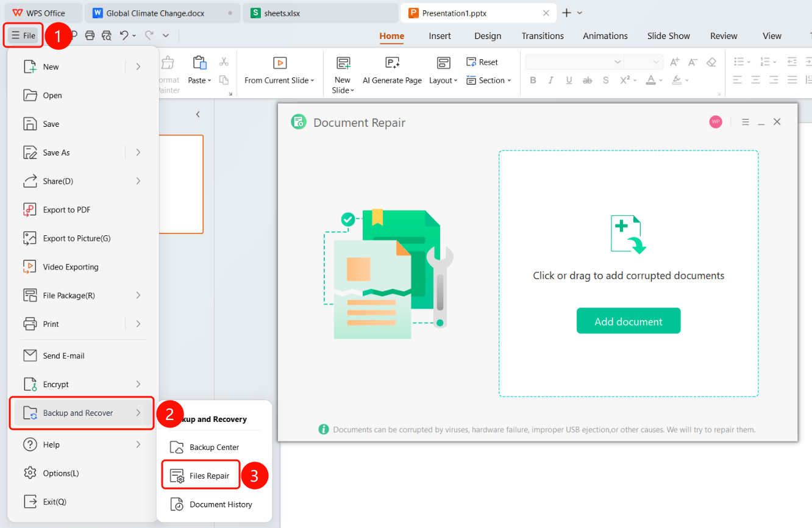This screenshot has width=812, height=528.
Task: Toggle Strikethrough formatting
Action: pos(587,80)
